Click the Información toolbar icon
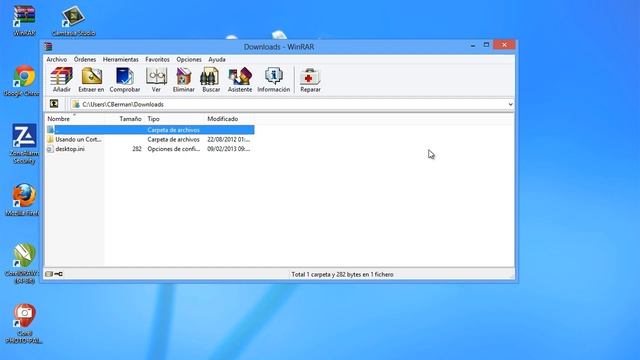This screenshot has width=640, height=360. 273,80
